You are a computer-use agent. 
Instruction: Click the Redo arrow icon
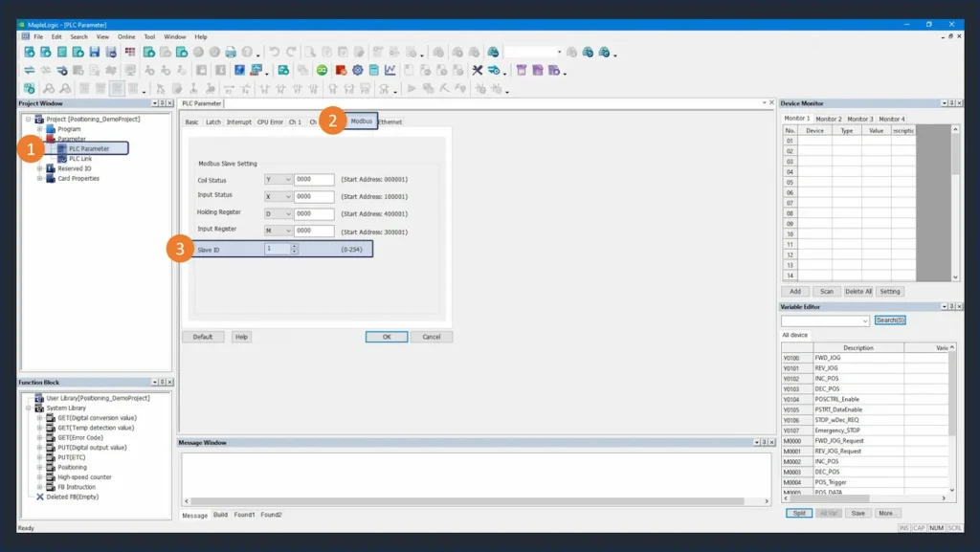[x=291, y=52]
